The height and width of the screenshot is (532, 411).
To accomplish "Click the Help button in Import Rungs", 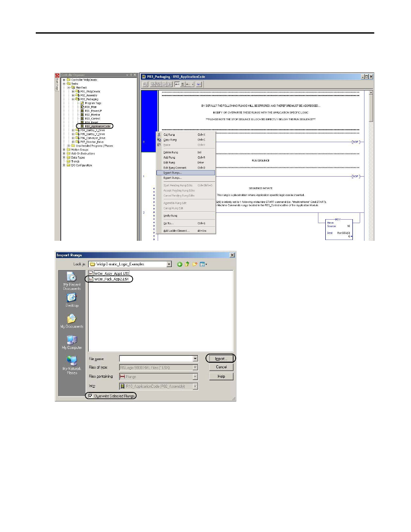I will 221,376.
